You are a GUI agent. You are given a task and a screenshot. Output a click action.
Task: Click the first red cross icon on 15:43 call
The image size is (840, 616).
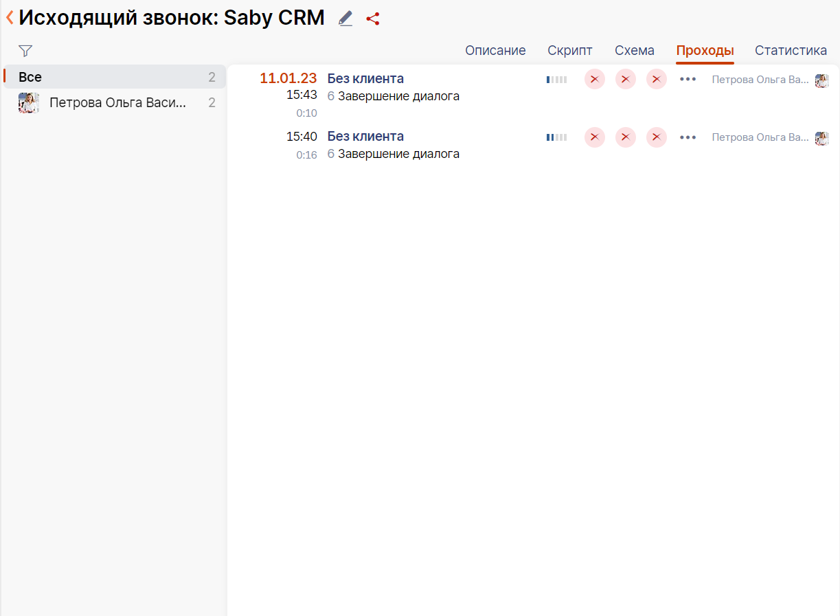click(x=594, y=79)
